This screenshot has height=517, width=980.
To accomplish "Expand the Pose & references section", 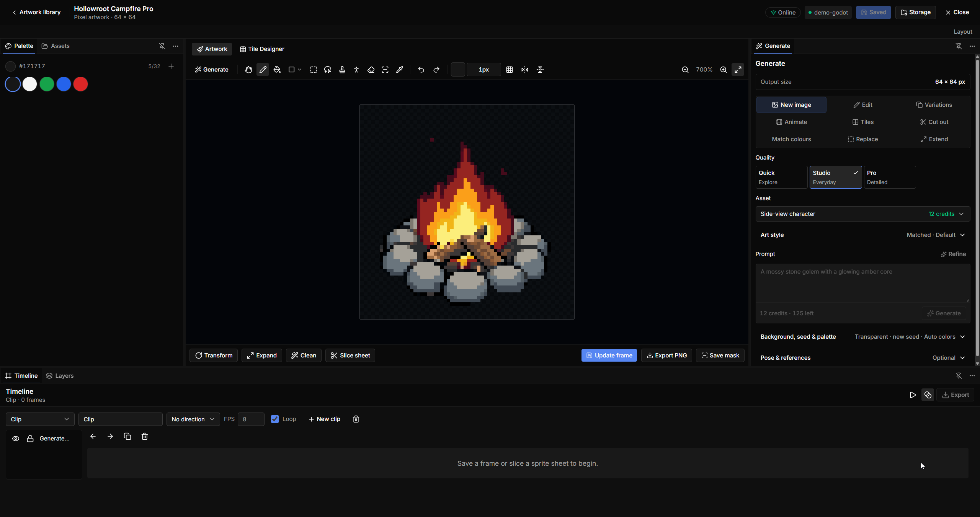I will [x=863, y=358].
